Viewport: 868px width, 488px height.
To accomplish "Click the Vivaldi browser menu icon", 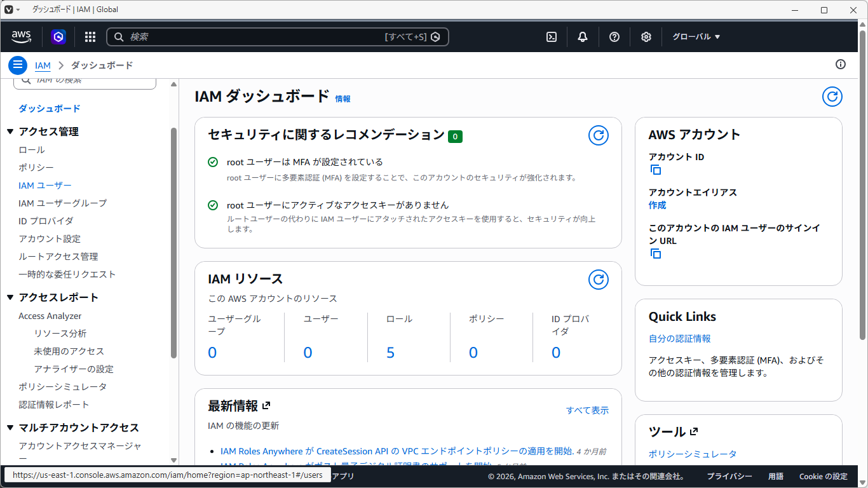I will tap(9, 10).
